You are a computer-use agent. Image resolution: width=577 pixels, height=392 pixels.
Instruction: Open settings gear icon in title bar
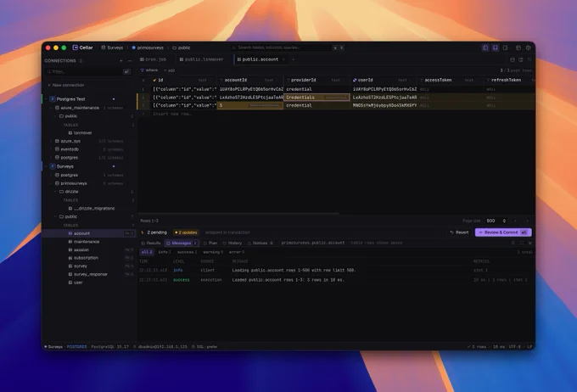528,48
